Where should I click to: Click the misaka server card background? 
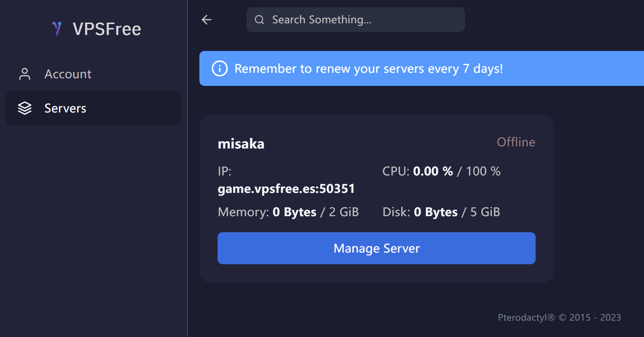(377, 199)
